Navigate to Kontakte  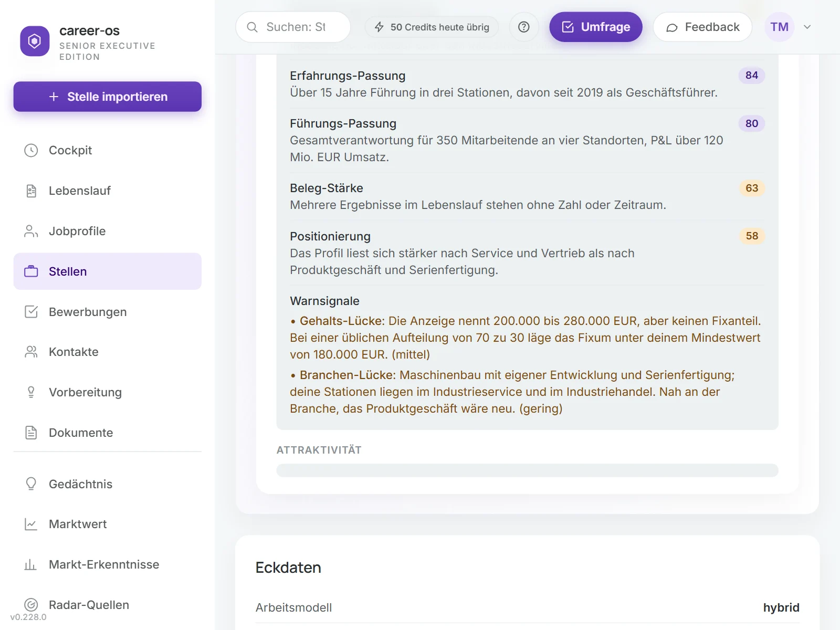coord(108,352)
